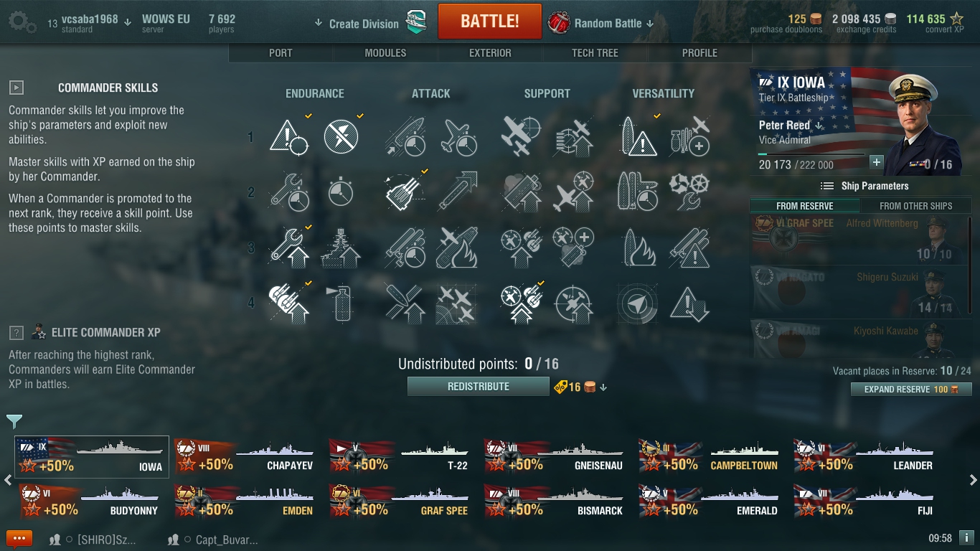This screenshot has height=551, width=980.
Task: Open the settings gear icon
Action: tap(22, 23)
